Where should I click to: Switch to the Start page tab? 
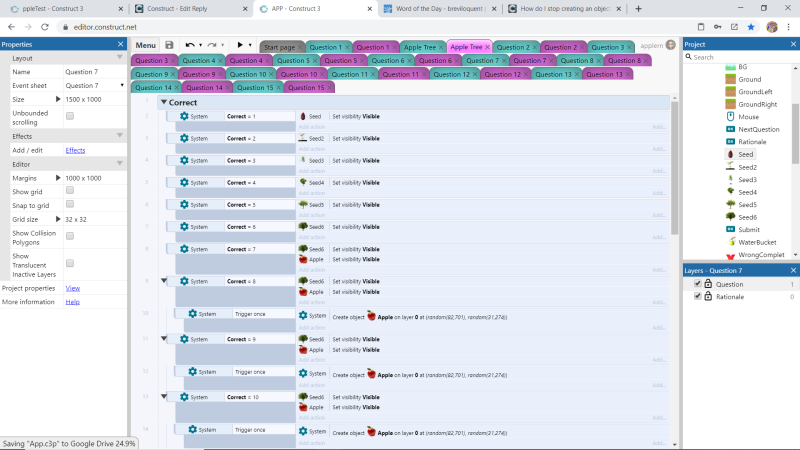pos(279,47)
